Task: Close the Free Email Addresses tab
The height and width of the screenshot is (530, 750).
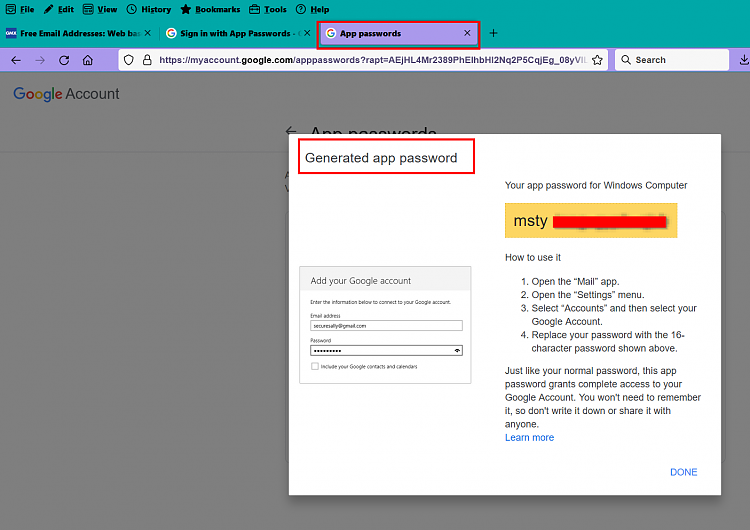Action: pyautogui.click(x=148, y=33)
